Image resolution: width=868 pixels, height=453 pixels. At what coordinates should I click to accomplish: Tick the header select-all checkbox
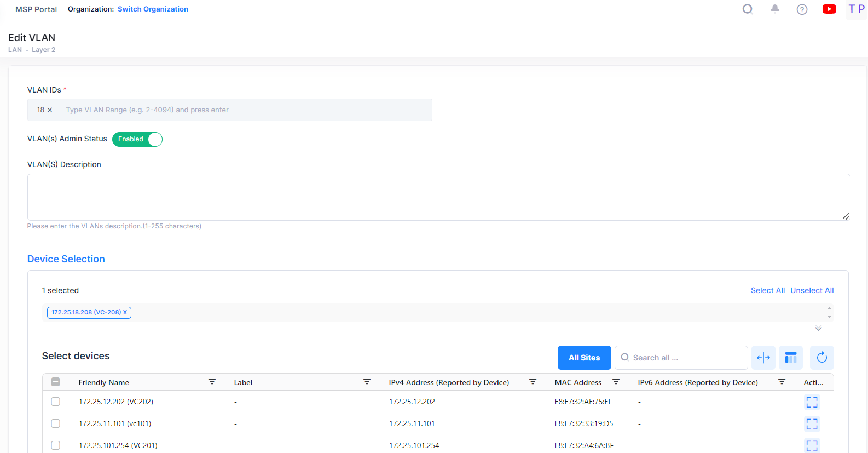tap(56, 382)
